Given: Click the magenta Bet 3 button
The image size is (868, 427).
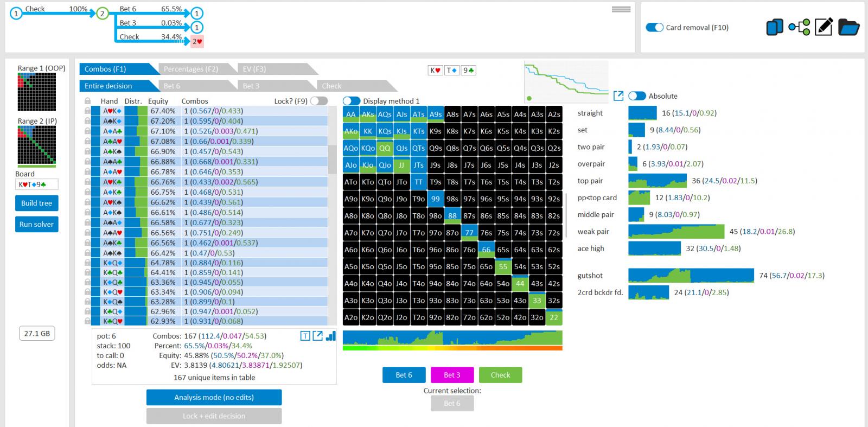Looking at the screenshot, I should 452,375.
